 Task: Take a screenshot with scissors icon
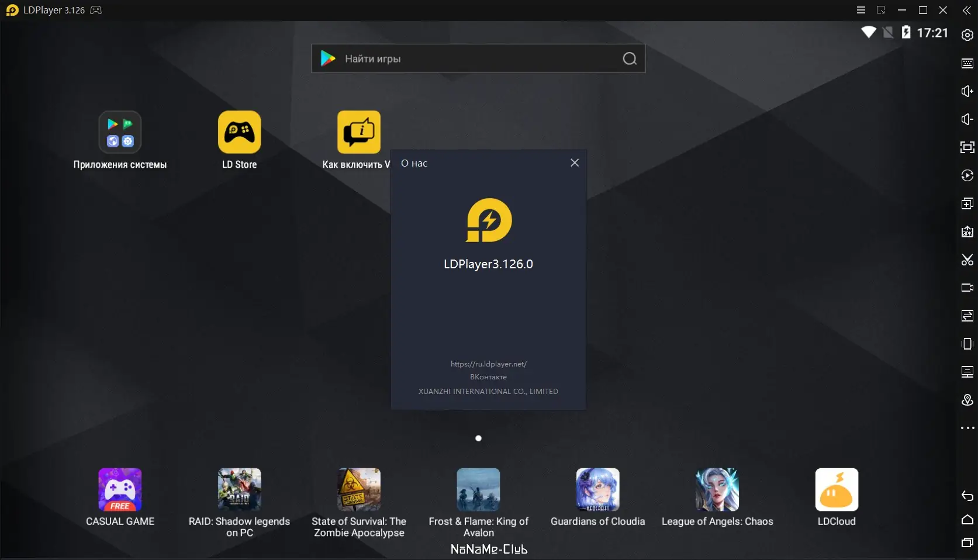pos(967,260)
